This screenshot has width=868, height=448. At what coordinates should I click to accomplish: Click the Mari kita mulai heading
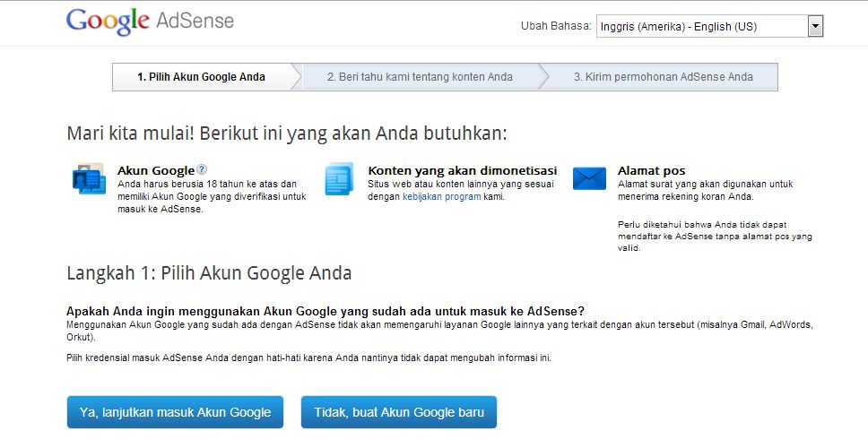pos(287,134)
